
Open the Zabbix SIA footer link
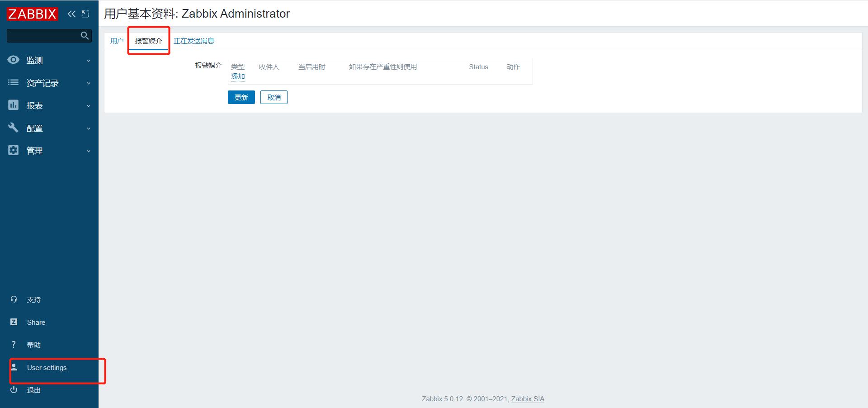528,399
